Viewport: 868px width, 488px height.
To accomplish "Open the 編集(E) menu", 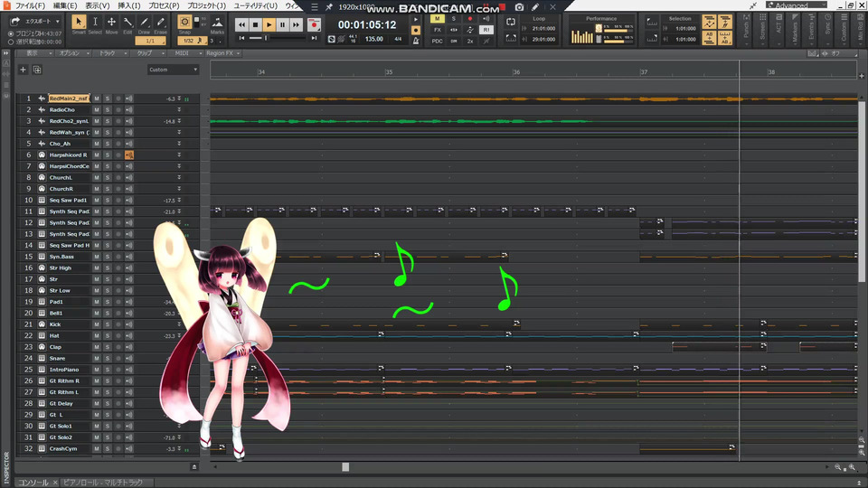I will [x=65, y=5].
